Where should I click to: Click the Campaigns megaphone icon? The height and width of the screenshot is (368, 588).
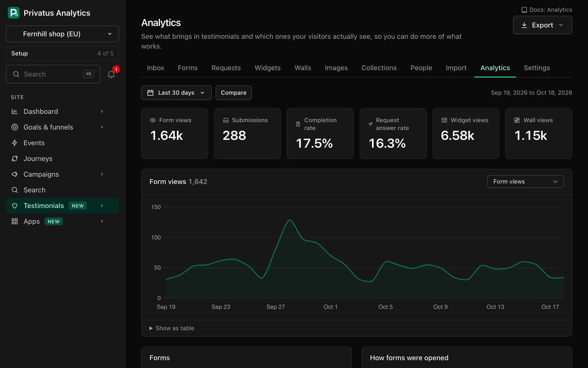click(x=15, y=174)
